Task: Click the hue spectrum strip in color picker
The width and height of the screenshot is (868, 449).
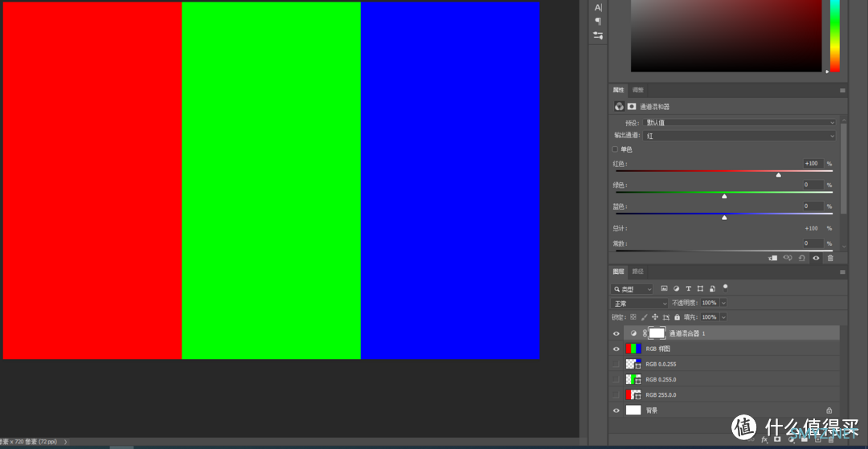Action: coord(835,35)
